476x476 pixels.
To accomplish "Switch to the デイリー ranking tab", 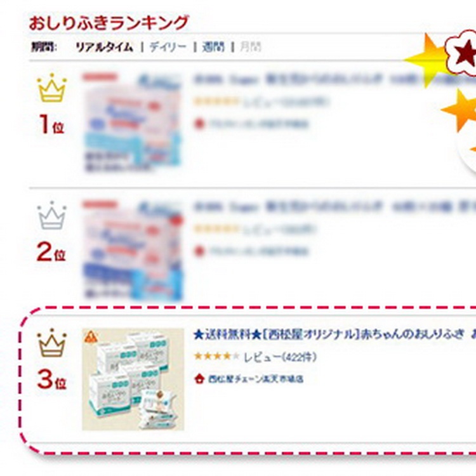I will click(x=168, y=48).
